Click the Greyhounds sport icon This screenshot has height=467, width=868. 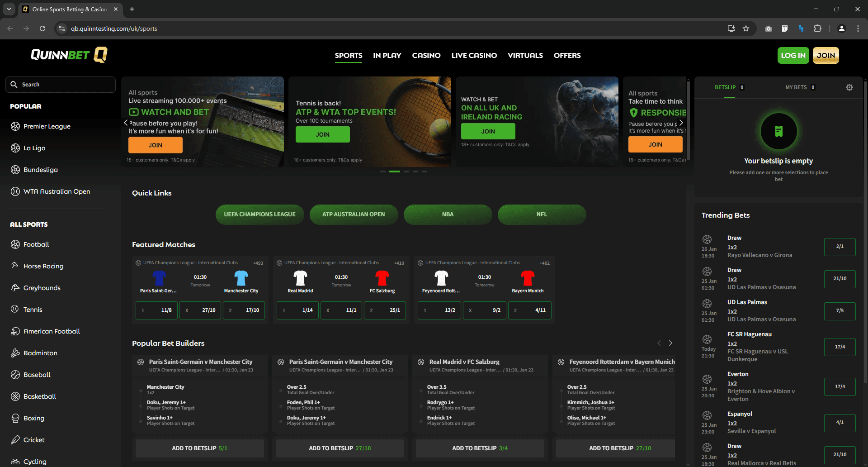click(x=15, y=288)
